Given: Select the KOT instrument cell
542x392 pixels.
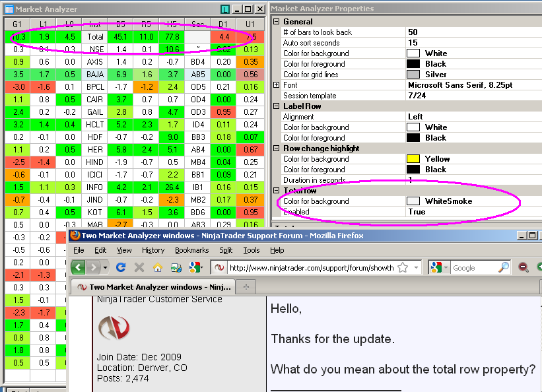Looking at the screenshot, I should point(94,212).
